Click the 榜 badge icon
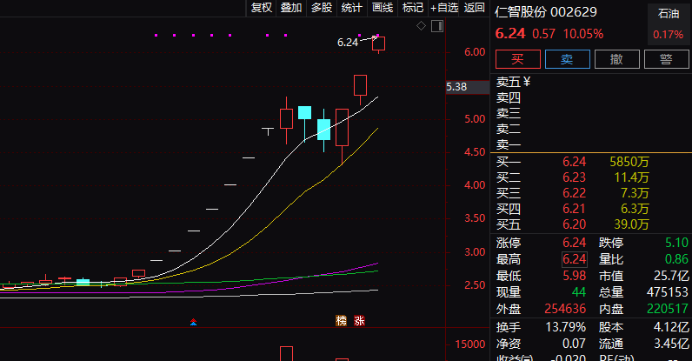This screenshot has height=361, width=693. [341, 321]
